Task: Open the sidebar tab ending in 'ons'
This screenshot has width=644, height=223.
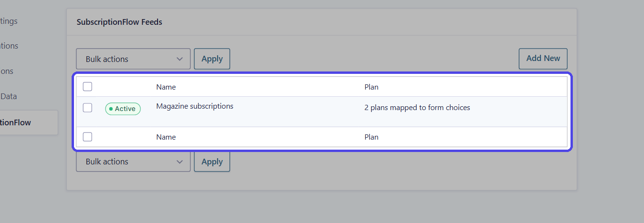Action: click(x=7, y=71)
